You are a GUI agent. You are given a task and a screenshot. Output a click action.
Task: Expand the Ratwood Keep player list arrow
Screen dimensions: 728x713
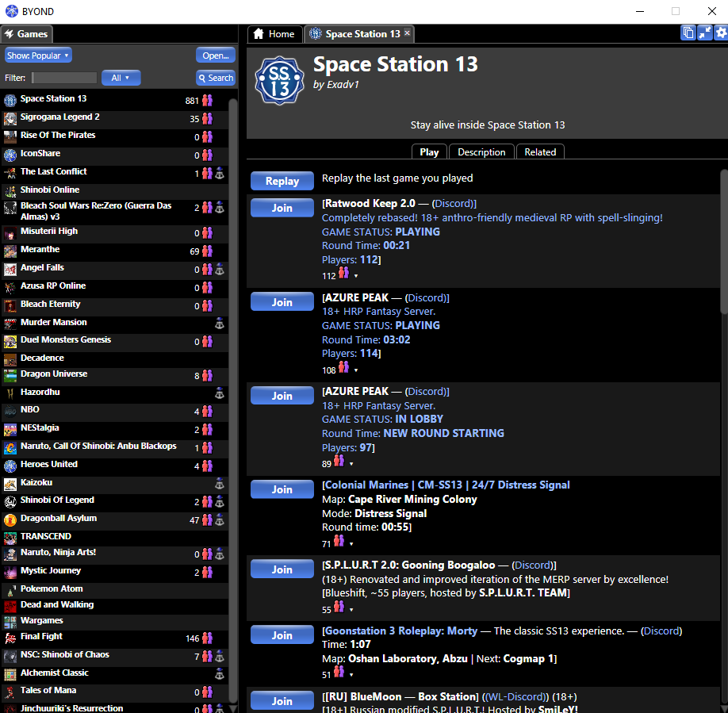click(356, 276)
